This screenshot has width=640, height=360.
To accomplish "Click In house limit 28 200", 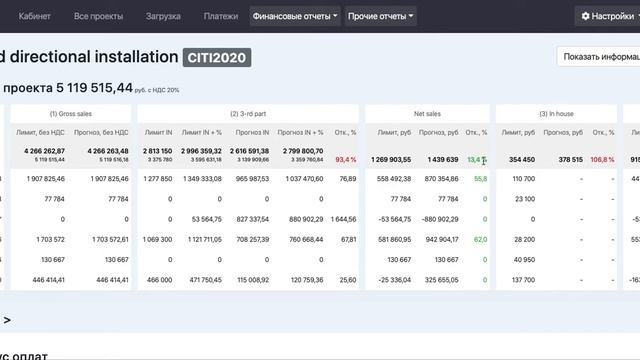I will pyautogui.click(x=524, y=239).
